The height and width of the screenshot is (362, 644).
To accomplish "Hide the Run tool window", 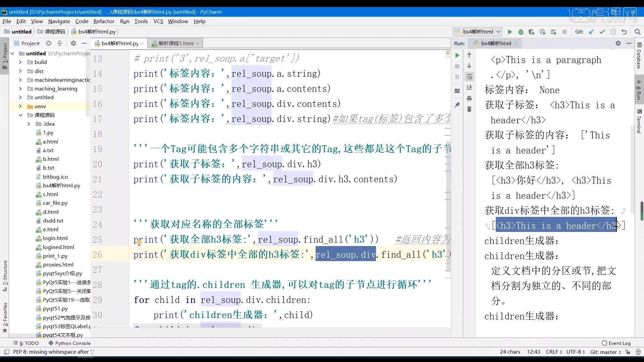I will (x=629, y=43).
